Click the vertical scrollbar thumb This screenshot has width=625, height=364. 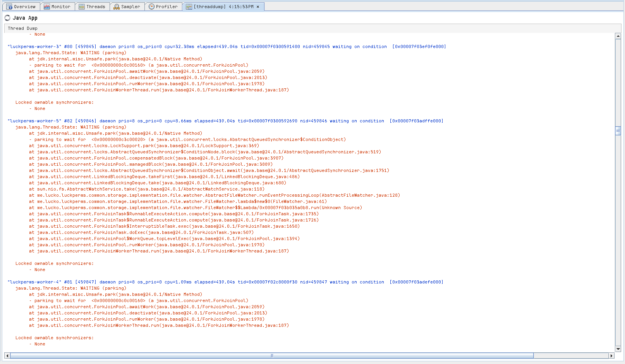click(618, 131)
